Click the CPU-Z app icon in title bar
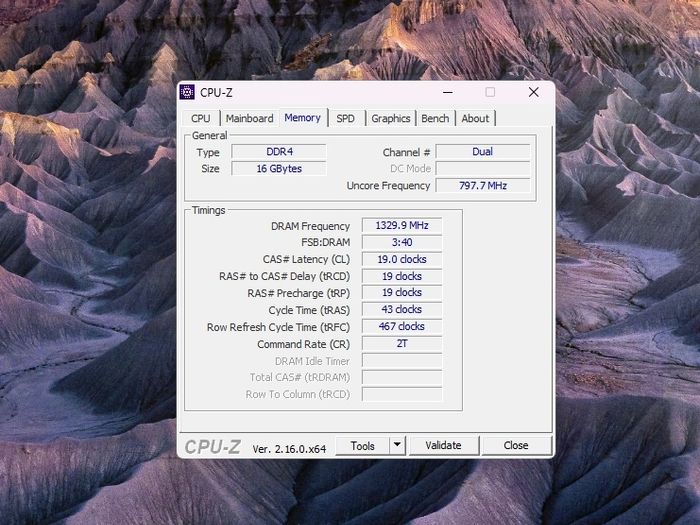The width and height of the screenshot is (700, 525). [187, 92]
